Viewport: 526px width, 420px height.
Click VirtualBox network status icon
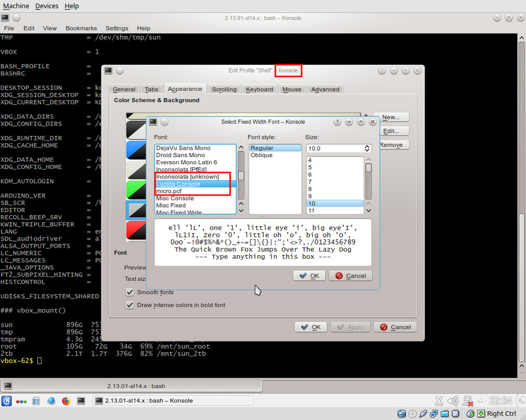[x=434, y=414]
